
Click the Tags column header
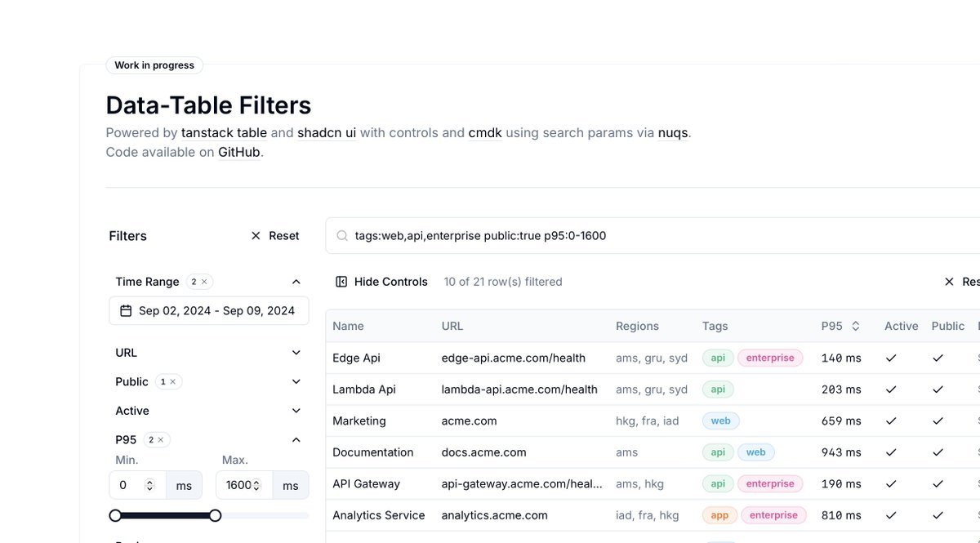[x=715, y=326]
